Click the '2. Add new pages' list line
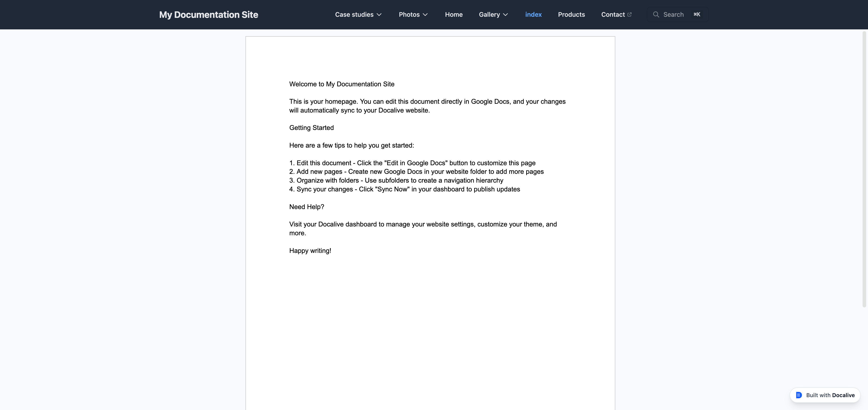The image size is (868, 410). coord(416,172)
